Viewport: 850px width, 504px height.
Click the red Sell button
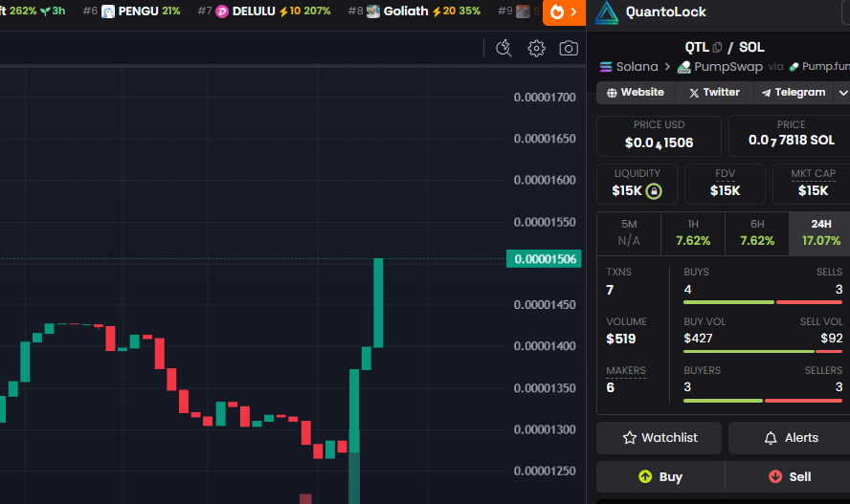pyautogui.click(x=788, y=477)
